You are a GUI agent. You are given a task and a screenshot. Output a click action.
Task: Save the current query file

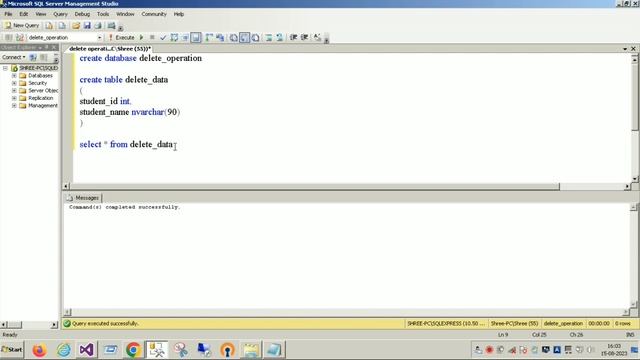[x=87, y=25]
